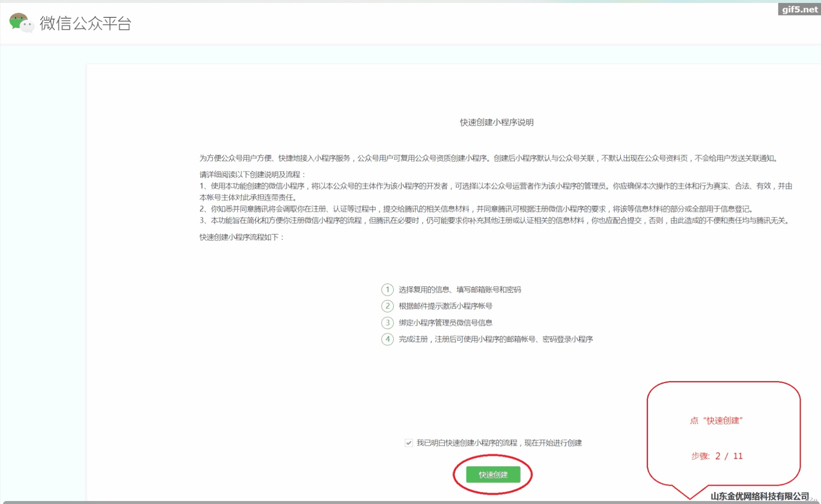This screenshot has width=821, height=504.
Task: Tick the agreement checkbox above 快速创建
Action: tap(409, 443)
